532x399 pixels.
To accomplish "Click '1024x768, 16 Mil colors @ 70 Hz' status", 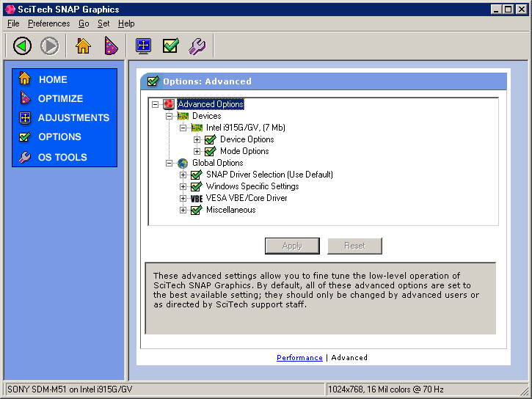I will point(386,389).
